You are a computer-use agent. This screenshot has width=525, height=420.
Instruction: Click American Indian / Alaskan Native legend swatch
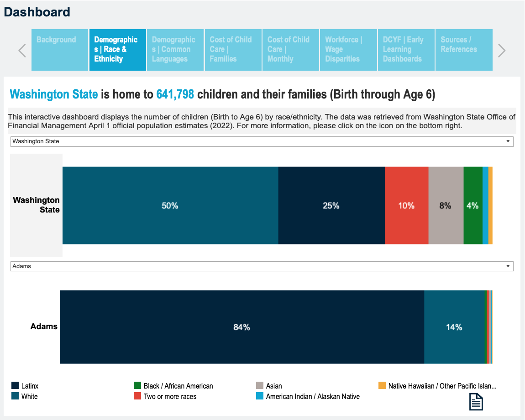coord(260,396)
